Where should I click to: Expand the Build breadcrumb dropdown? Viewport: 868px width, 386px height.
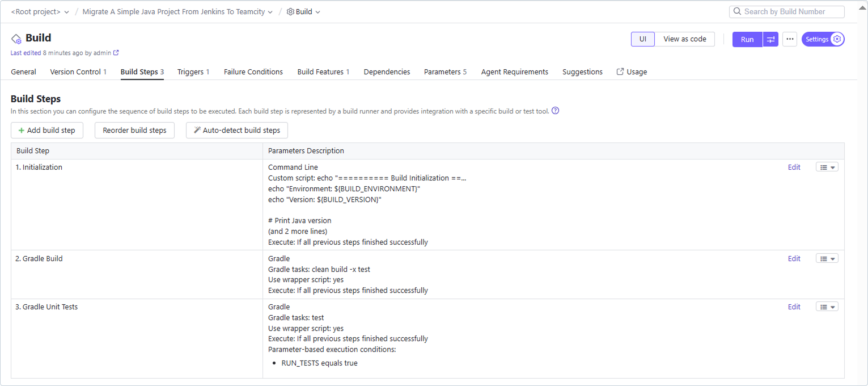pos(317,12)
